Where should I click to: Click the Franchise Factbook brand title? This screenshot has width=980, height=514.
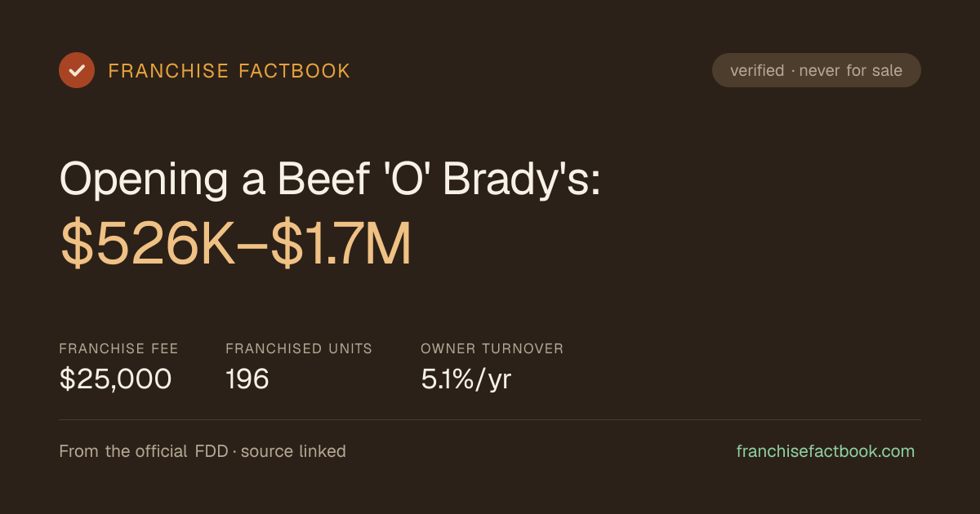(229, 71)
